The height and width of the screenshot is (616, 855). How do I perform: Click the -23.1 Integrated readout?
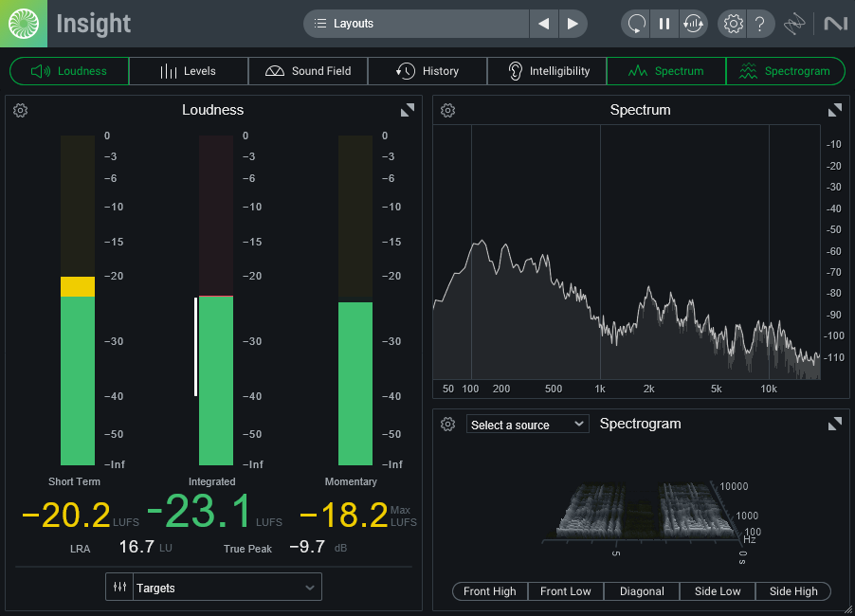coord(200,511)
